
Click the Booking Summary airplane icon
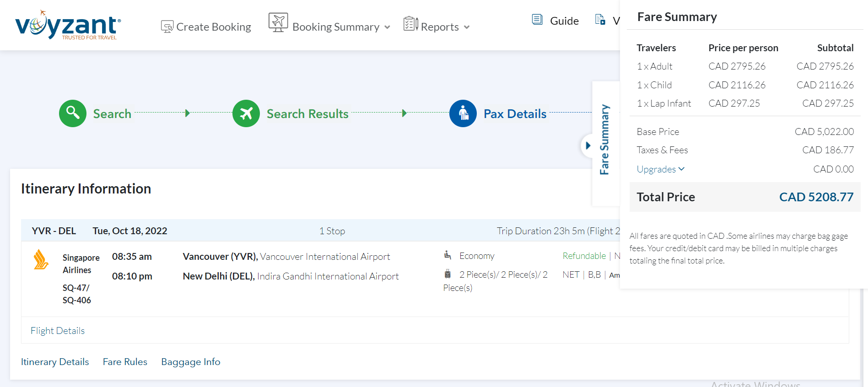click(x=278, y=22)
